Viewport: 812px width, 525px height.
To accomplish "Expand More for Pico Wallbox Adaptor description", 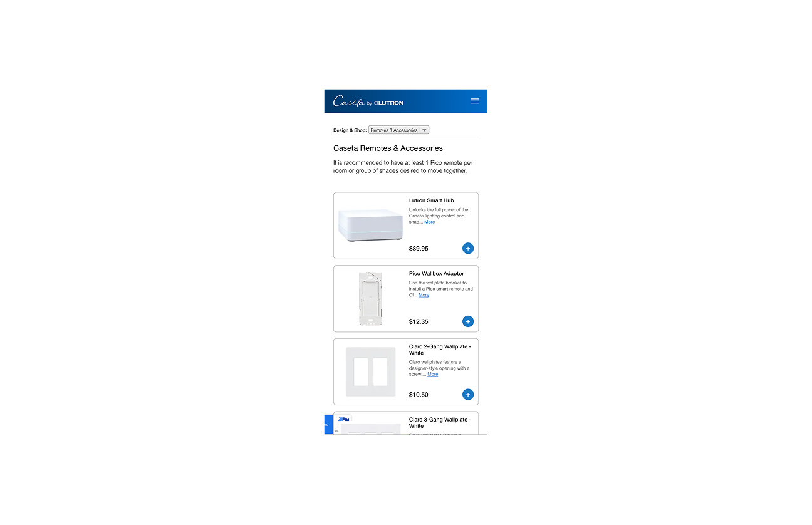I will (424, 295).
